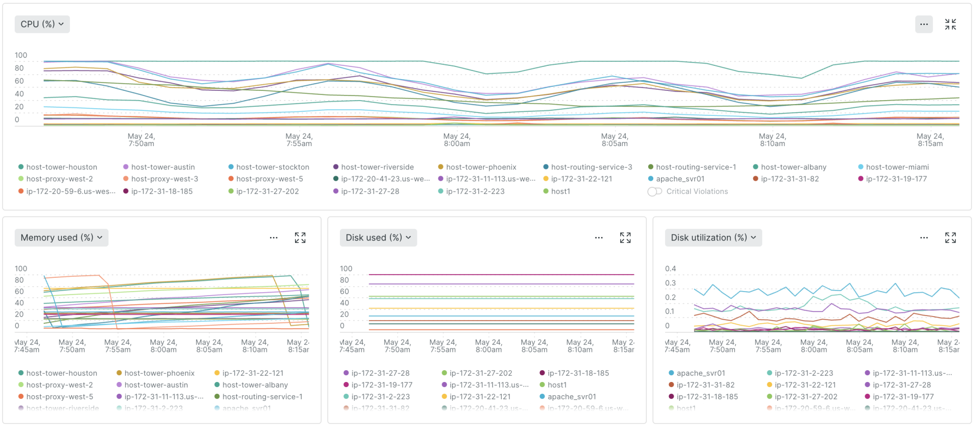Click the colored dot beside host-tower-austin
The image size is (980, 432).
coord(126,167)
